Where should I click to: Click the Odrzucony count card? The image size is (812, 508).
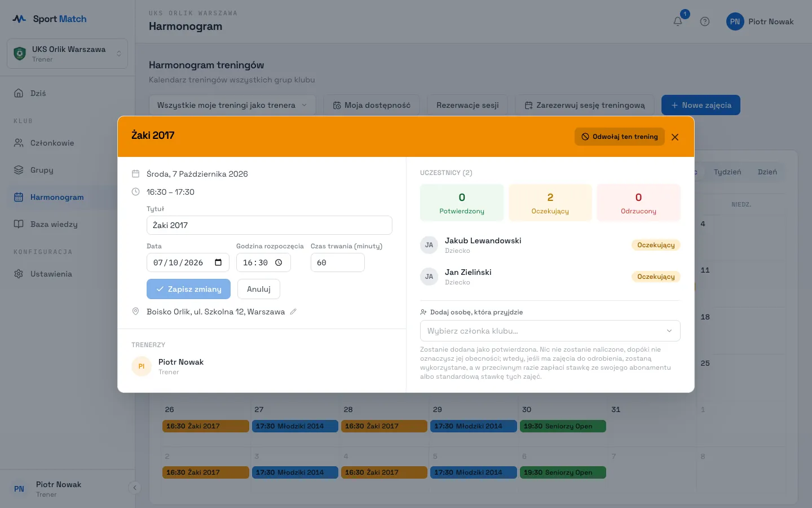638,203
